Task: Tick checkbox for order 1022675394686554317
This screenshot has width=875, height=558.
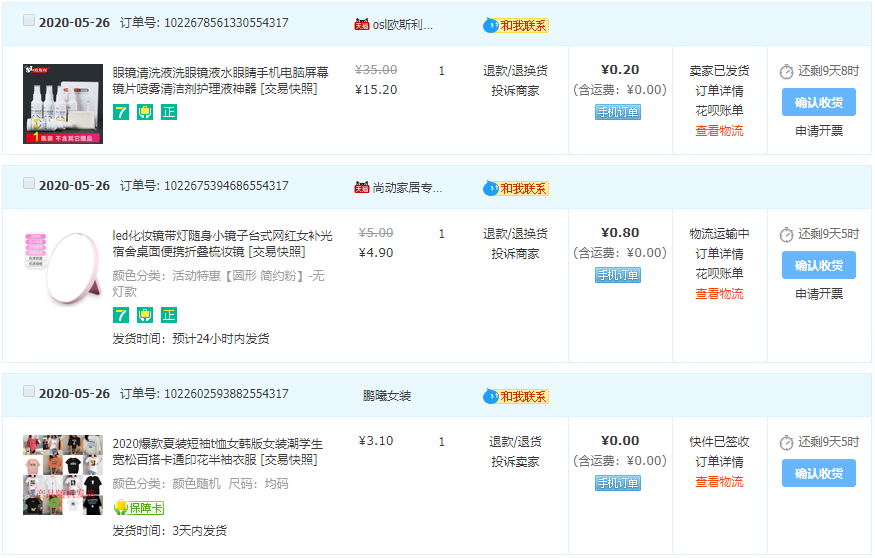Action: [28, 184]
